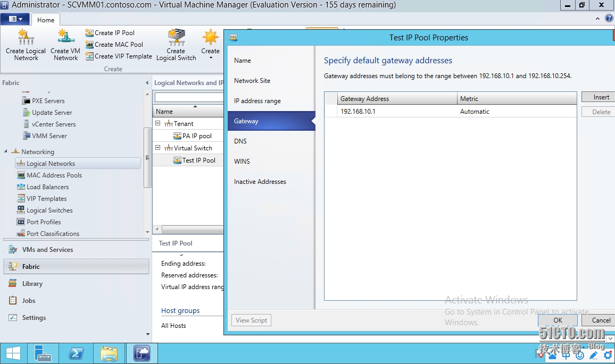The image size is (615, 364).
Task: Open the Create starburst dropdown in ribbon
Action: (211, 44)
